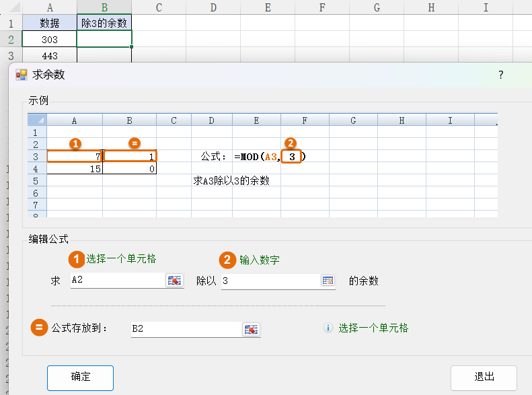This screenshot has width=532, height=395.
Task: Click the question mark help button
Action: (x=500, y=75)
